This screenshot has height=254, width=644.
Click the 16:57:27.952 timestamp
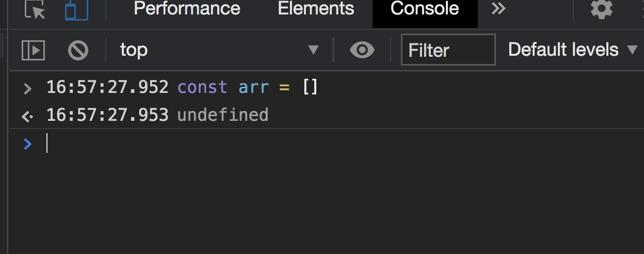coord(107,87)
